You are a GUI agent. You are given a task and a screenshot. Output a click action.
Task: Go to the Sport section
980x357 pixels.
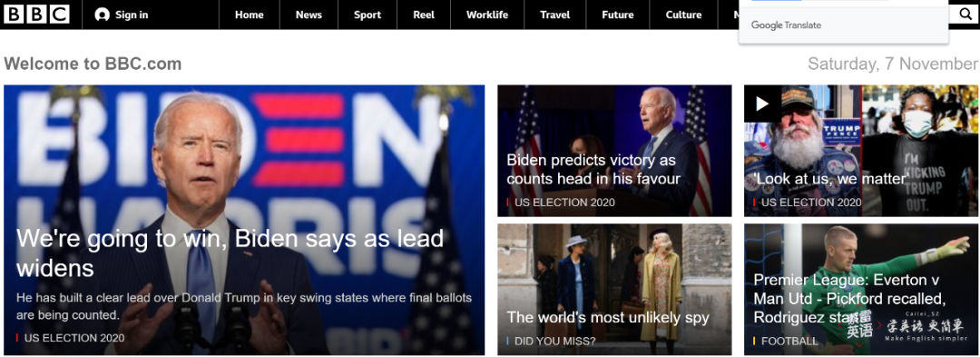point(367,15)
